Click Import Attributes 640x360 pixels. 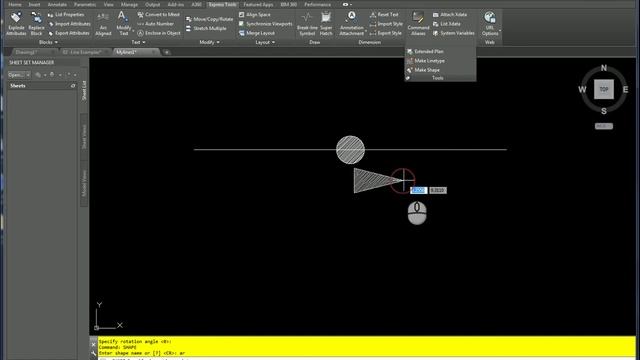(69, 24)
